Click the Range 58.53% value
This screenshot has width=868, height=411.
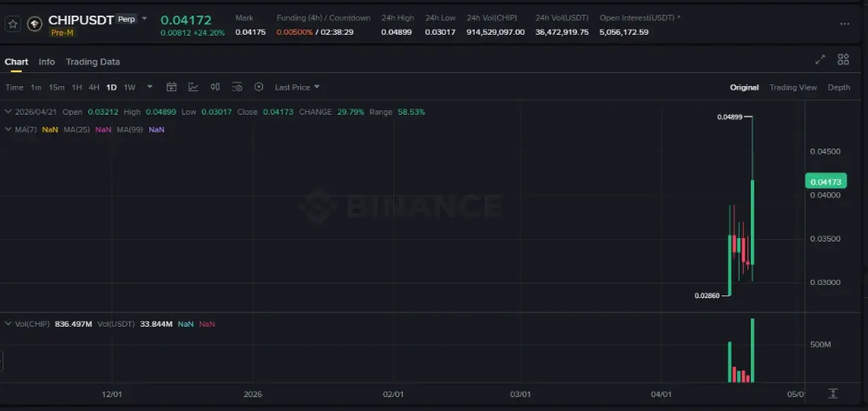coord(411,112)
